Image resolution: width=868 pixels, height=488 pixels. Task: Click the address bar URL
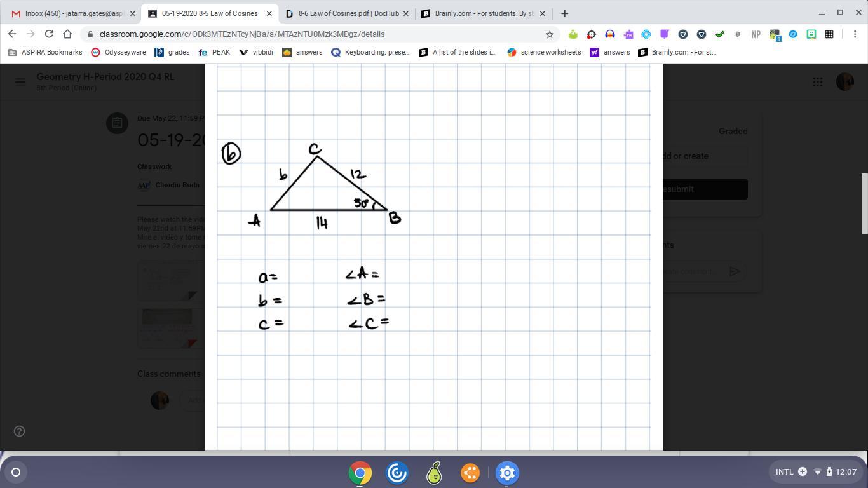[241, 34]
